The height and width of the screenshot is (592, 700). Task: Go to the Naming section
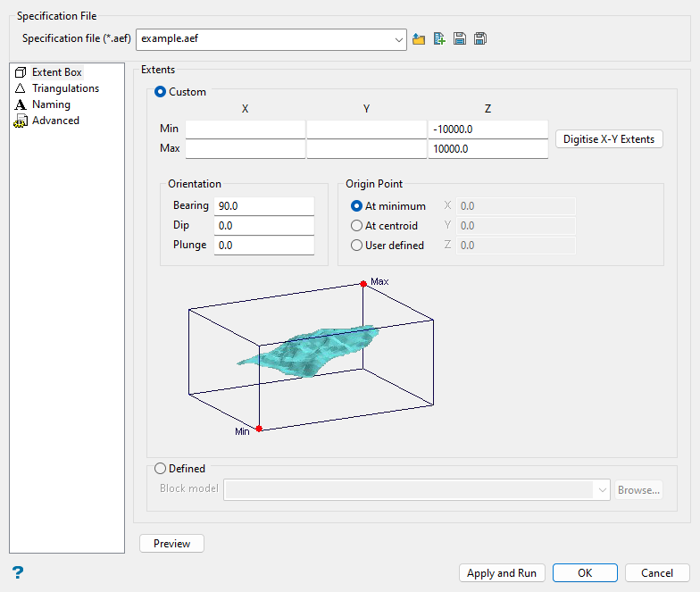(x=51, y=104)
